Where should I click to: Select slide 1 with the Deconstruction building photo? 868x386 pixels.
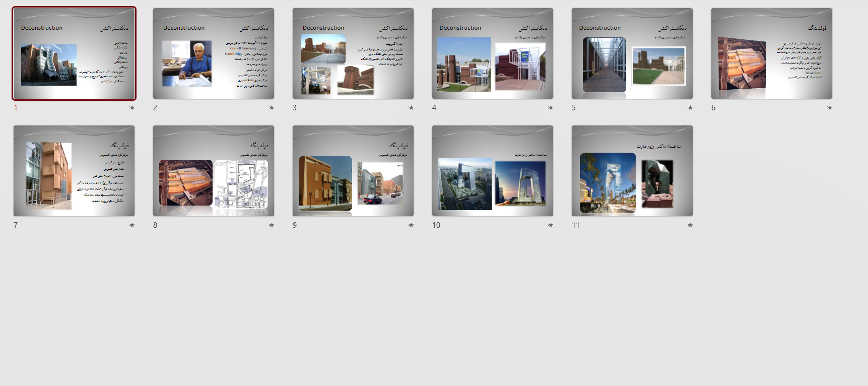(x=74, y=53)
